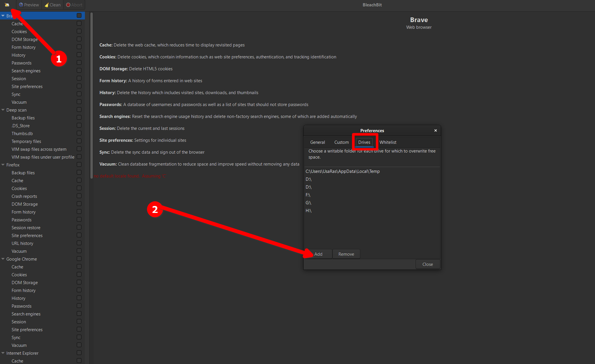Switch to the General preferences tab

[x=317, y=142]
